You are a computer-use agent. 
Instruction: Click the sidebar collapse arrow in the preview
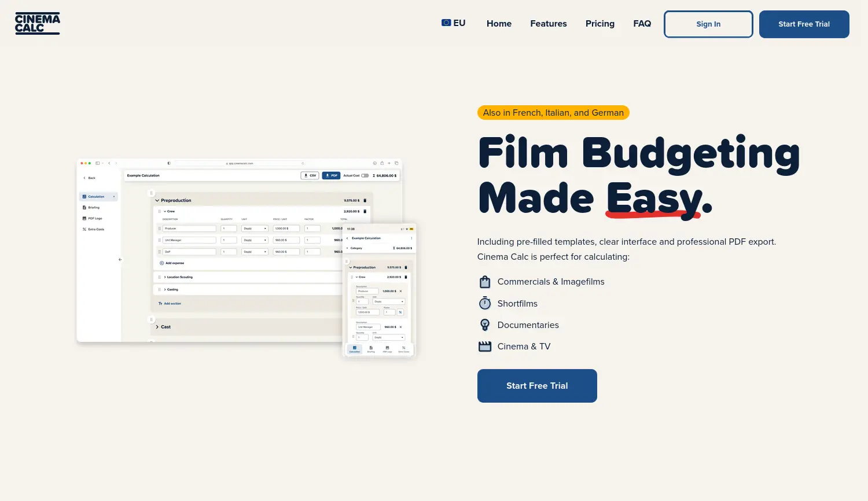tap(120, 260)
